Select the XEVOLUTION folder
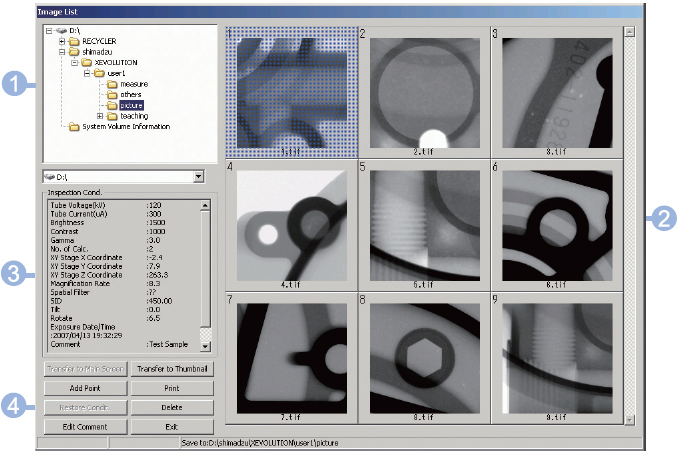Screen dimensions: 678x456 click(117, 62)
